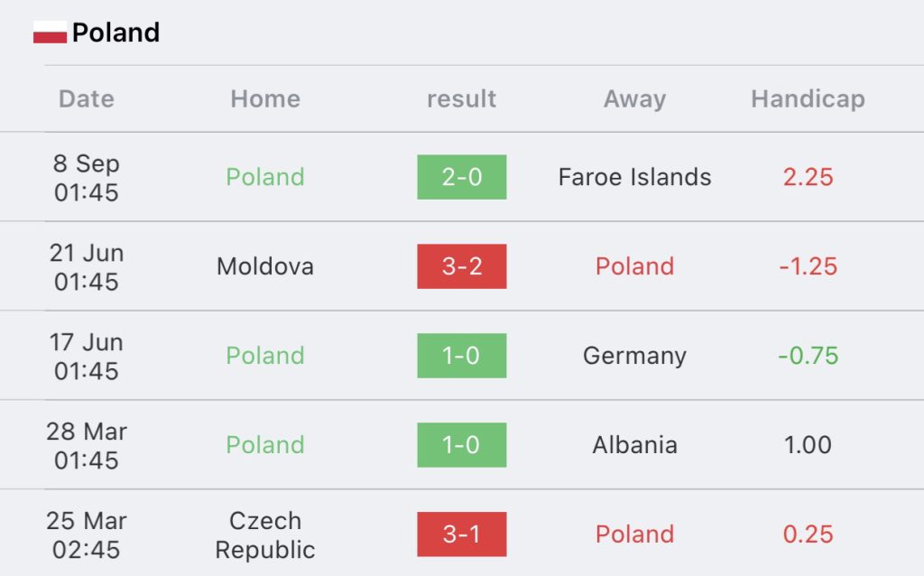Click the result column header
The image size is (924, 576).
tap(461, 98)
